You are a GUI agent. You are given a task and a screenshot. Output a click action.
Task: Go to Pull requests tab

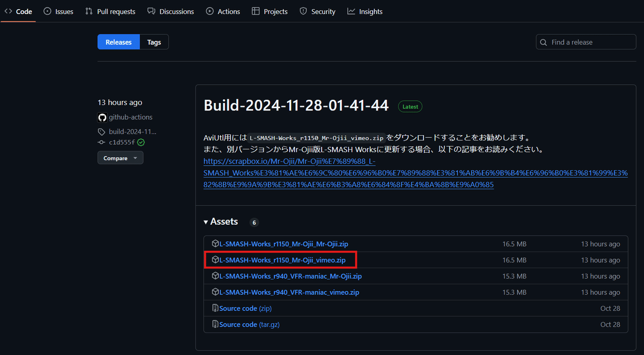pos(110,11)
